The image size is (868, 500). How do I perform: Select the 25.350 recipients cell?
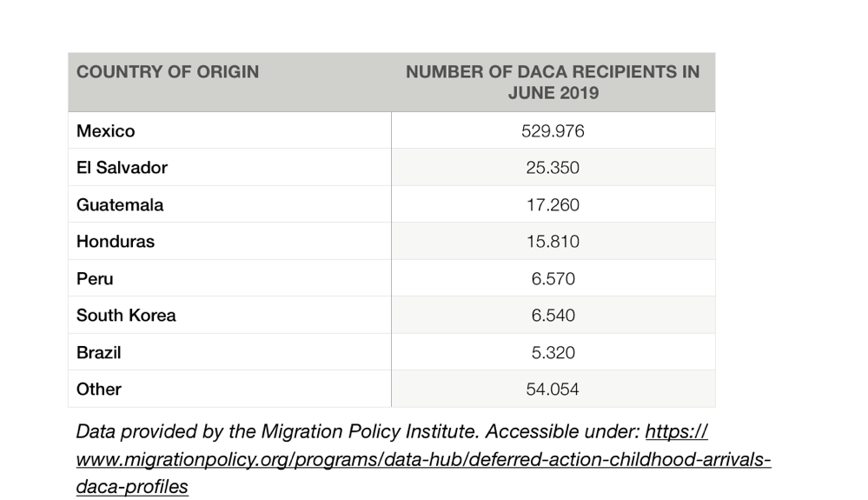click(553, 168)
